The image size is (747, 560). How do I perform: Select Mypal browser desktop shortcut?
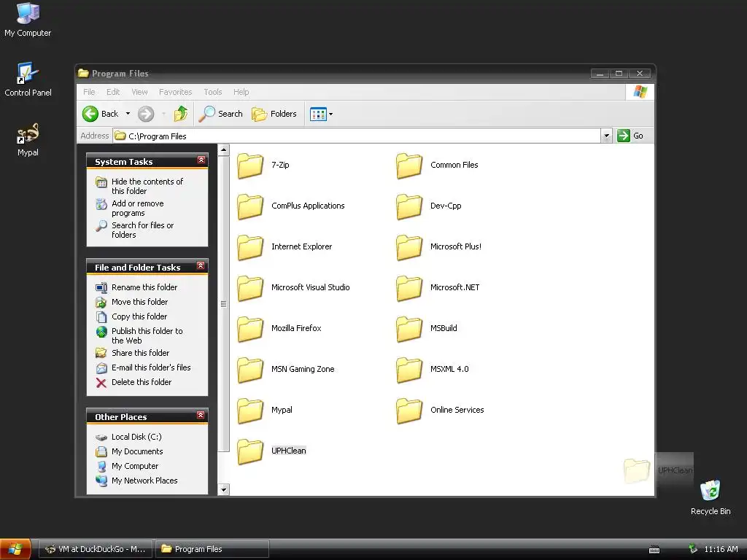(x=28, y=140)
